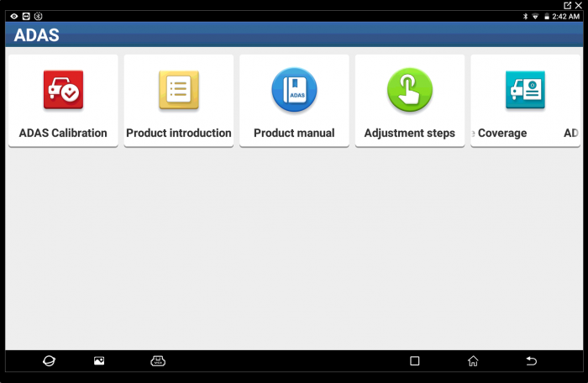Open the gallery image icon

pyautogui.click(x=99, y=361)
